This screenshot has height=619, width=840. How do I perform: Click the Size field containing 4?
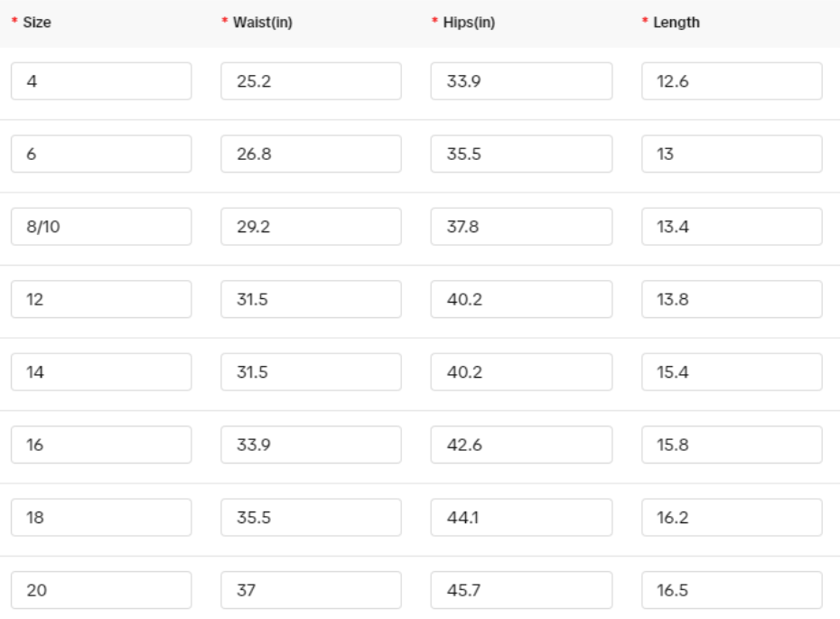click(x=101, y=81)
